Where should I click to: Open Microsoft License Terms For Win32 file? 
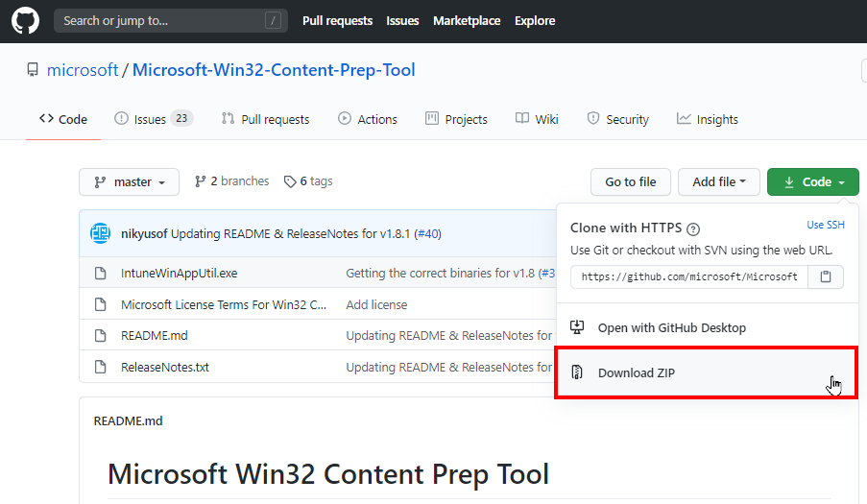224,304
